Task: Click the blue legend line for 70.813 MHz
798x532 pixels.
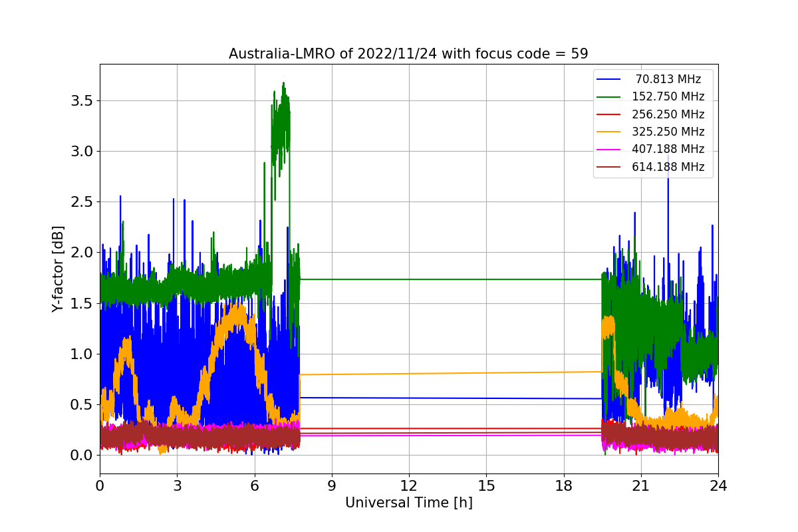Action: click(608, 79)
